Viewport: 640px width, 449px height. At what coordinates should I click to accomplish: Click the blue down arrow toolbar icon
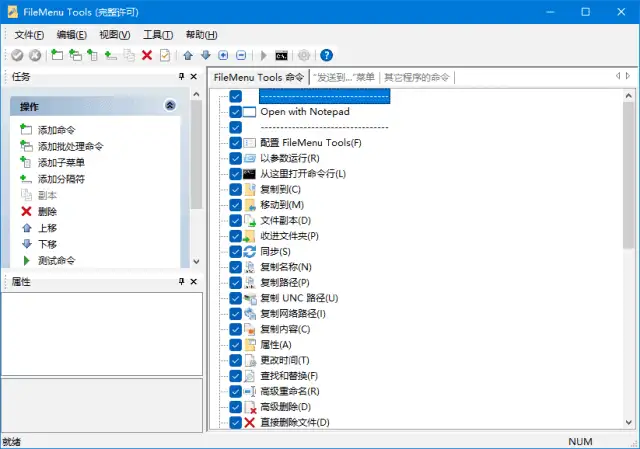coord(206,55)
